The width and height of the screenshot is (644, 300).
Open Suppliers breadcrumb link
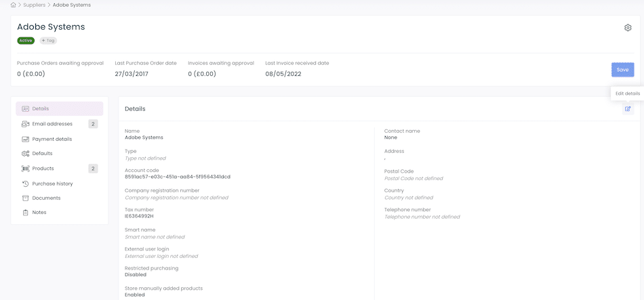(x=35, y=5)
